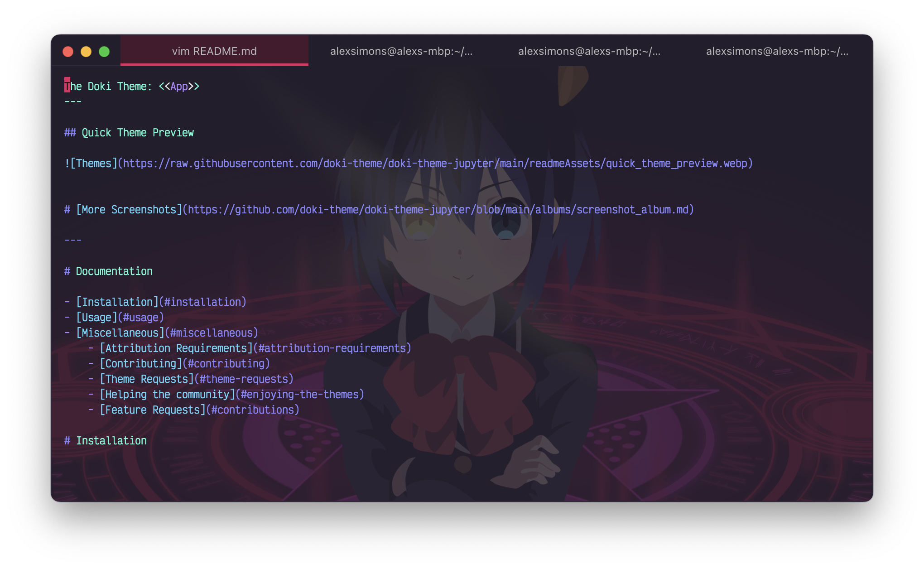Select the second alexsimons terminal tab
Screen dimensions: 924x569
click(x=401, y=51)
